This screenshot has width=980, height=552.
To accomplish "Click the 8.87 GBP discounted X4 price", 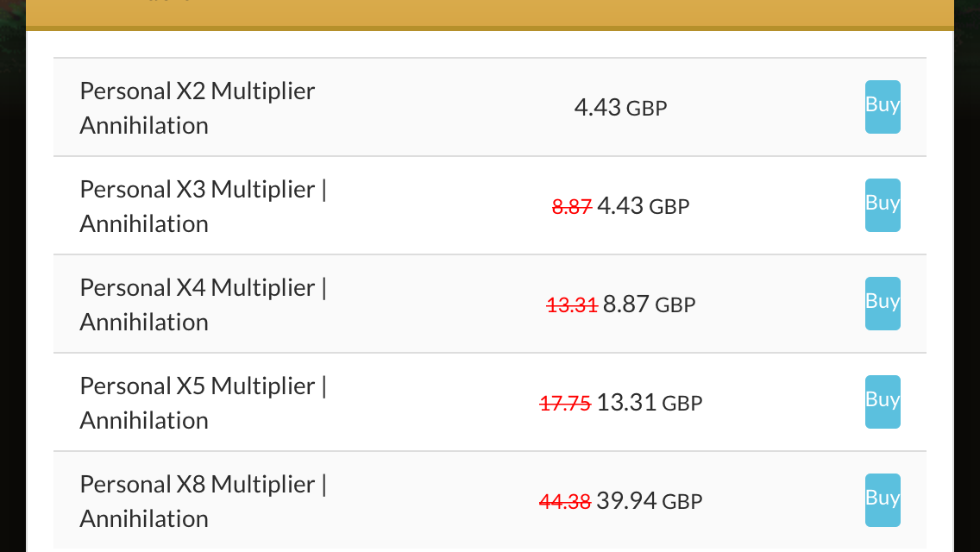I will point(649,304).
